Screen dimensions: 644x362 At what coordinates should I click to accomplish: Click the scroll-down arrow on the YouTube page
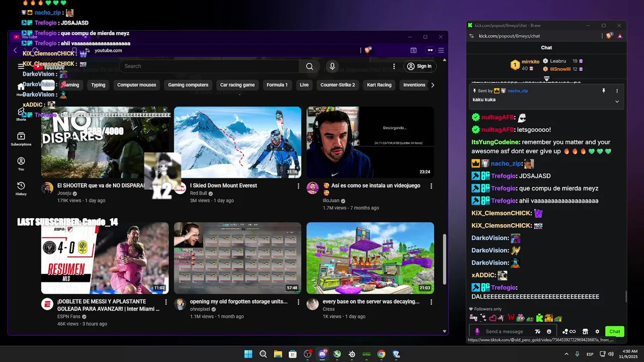444,332
